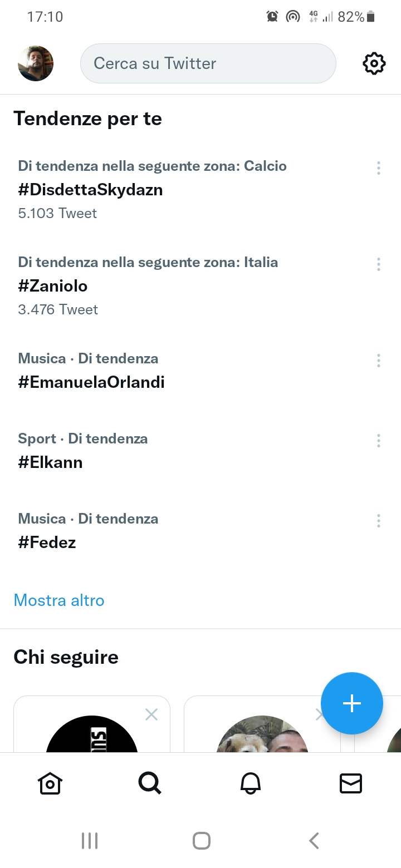The height and width of the screenshot is (868, 401).
Task: Open the #Fedez trending topic
Action: 47,542
